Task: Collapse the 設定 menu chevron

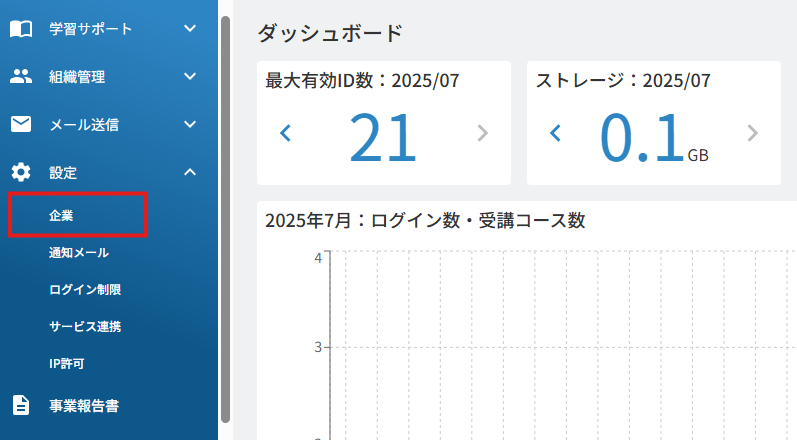Action: tap(190, 172)
